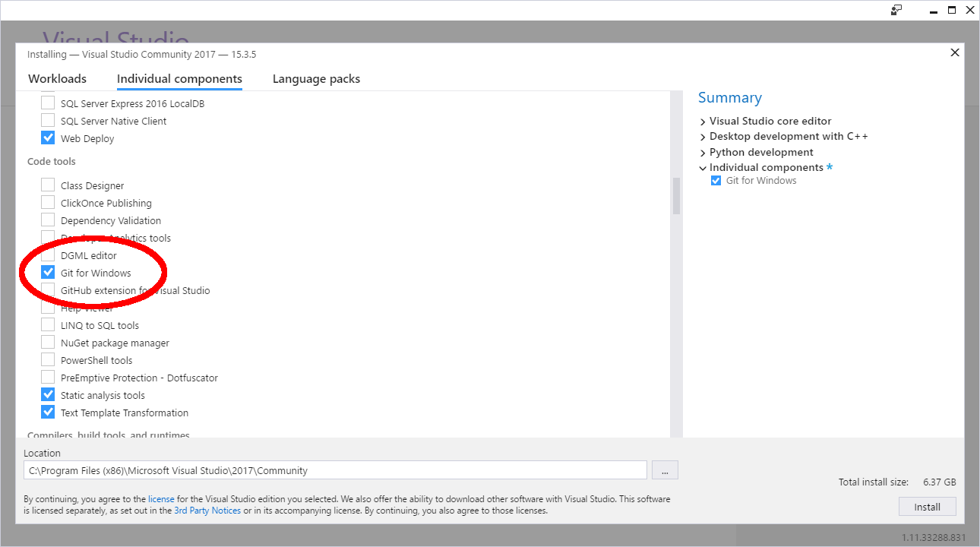
Task: Check SQL Server Express 2016 LocalDB
Action: [x=48, y=103]
